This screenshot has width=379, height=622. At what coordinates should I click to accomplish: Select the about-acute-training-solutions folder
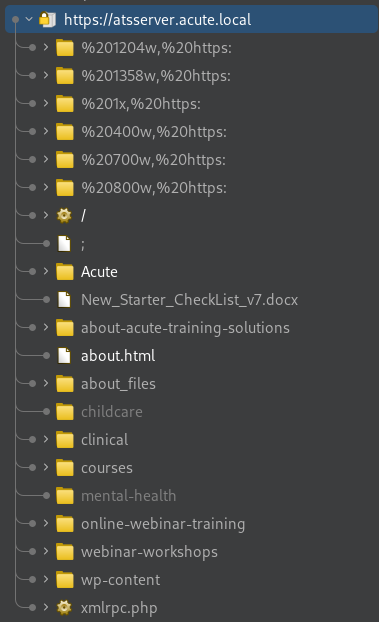[x=185, y=328]
